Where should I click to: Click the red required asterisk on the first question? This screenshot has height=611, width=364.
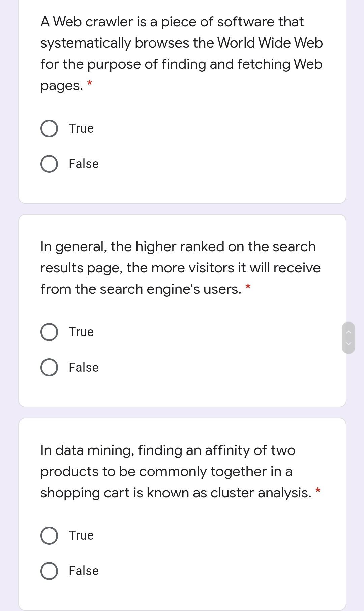(x=89, y=83)
